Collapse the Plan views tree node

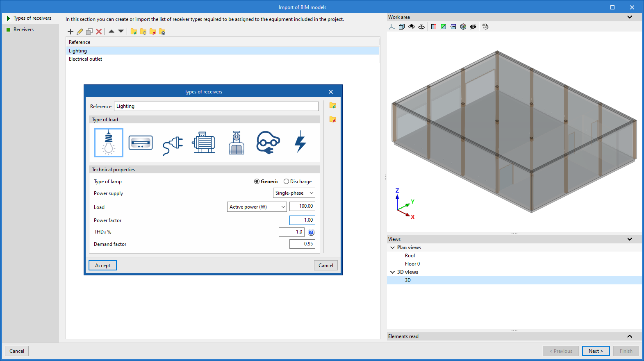click(x=393, y=247)
